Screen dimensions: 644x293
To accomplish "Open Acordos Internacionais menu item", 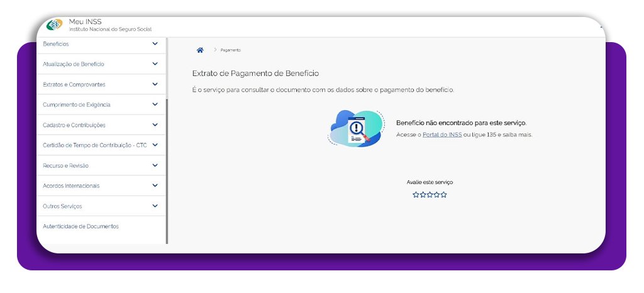I will point(71,186).
